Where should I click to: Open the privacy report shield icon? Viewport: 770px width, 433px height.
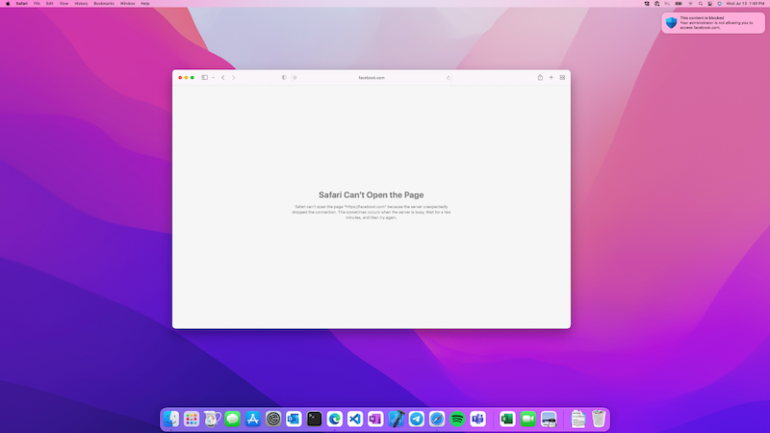(284, 77)
